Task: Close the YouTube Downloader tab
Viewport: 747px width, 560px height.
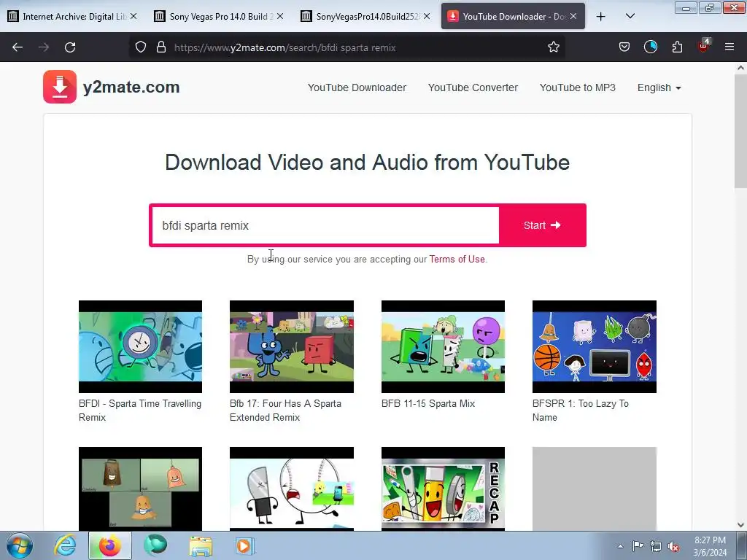Action: (x=573, y=16)
